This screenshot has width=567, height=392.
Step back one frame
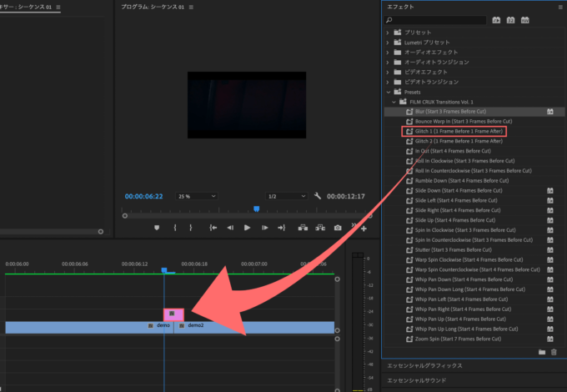230,228
